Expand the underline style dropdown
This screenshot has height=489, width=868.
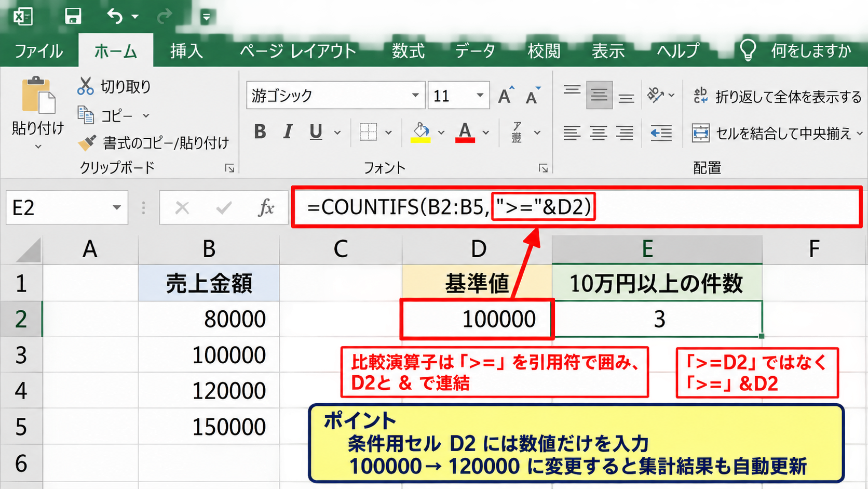[337, 133]
